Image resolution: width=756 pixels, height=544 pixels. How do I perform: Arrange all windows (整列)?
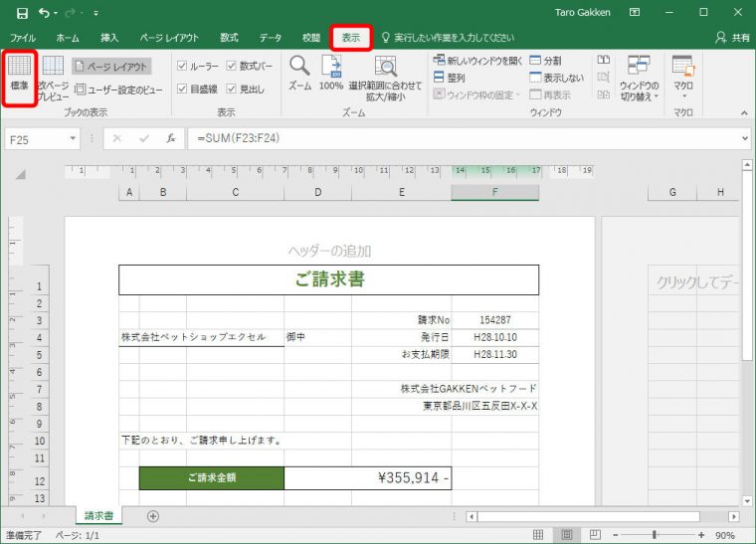449,78
